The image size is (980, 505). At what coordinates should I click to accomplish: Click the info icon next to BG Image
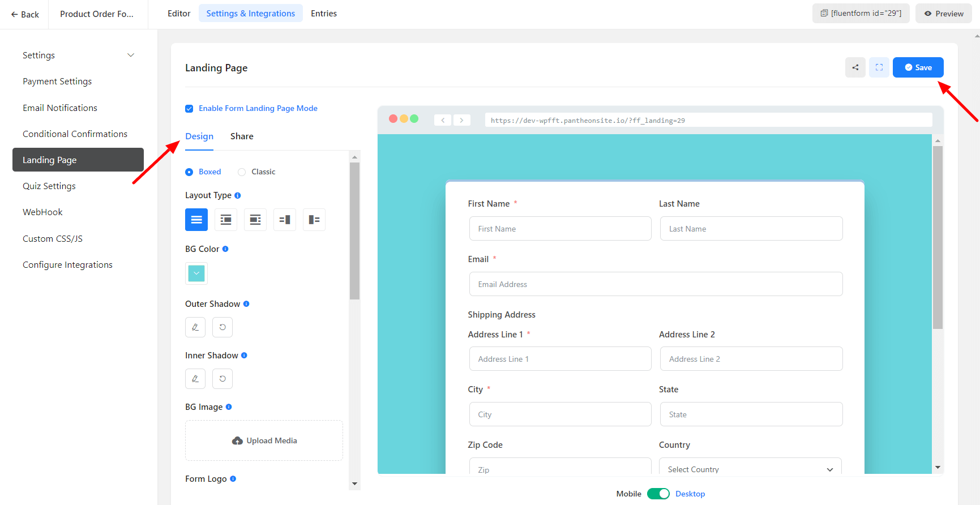point(229,407)
